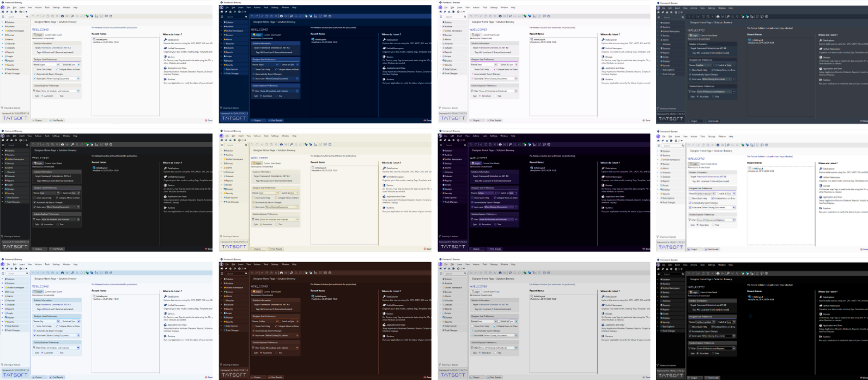Click the Find Results button in Sand theme window

[x=276, y=249]
